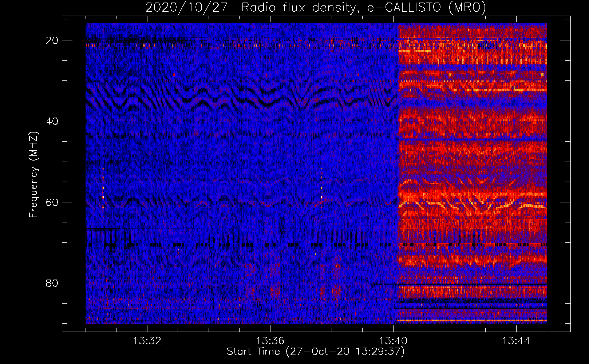Image resolution: width=589 pixels, height=364 pixels.
Task: Click the '20' frequency tick label
Action: 52,40
